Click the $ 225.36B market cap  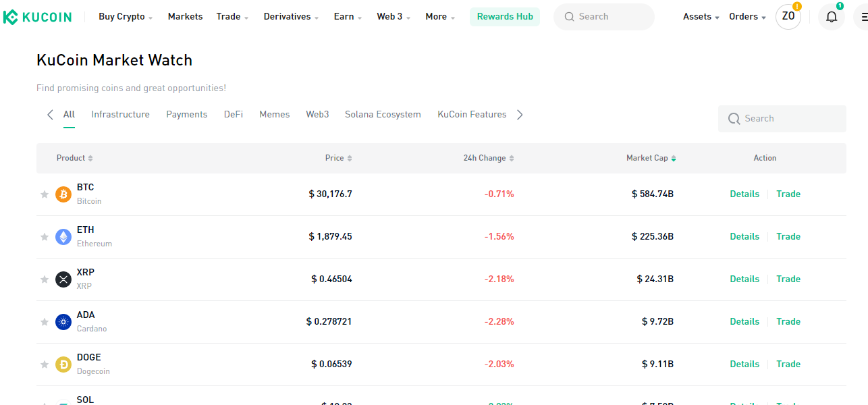tap(653, 237)
